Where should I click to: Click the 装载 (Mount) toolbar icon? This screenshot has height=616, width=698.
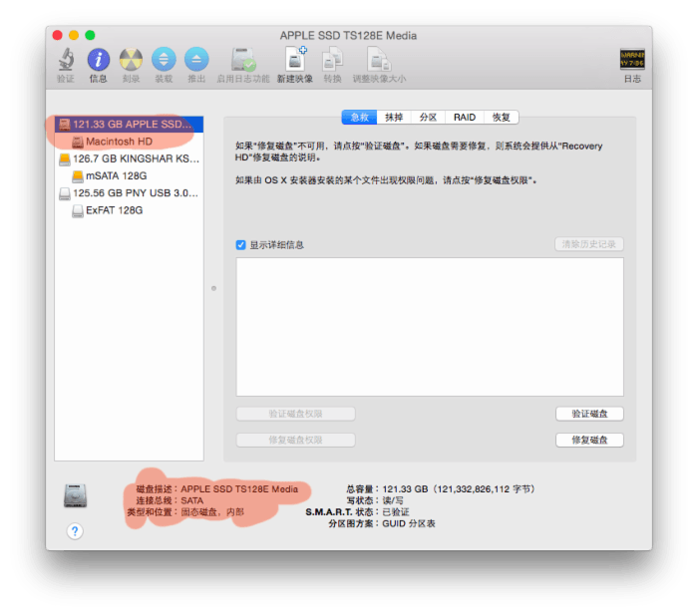[164, 60]
